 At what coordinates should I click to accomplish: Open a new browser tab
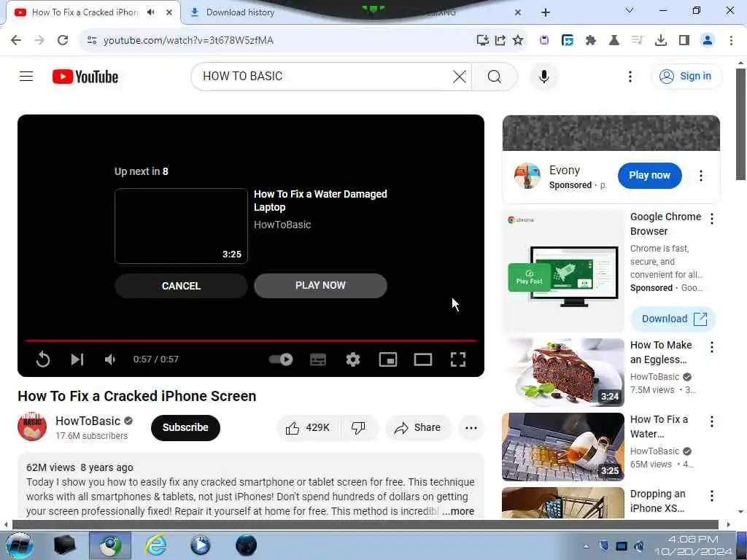546,12
